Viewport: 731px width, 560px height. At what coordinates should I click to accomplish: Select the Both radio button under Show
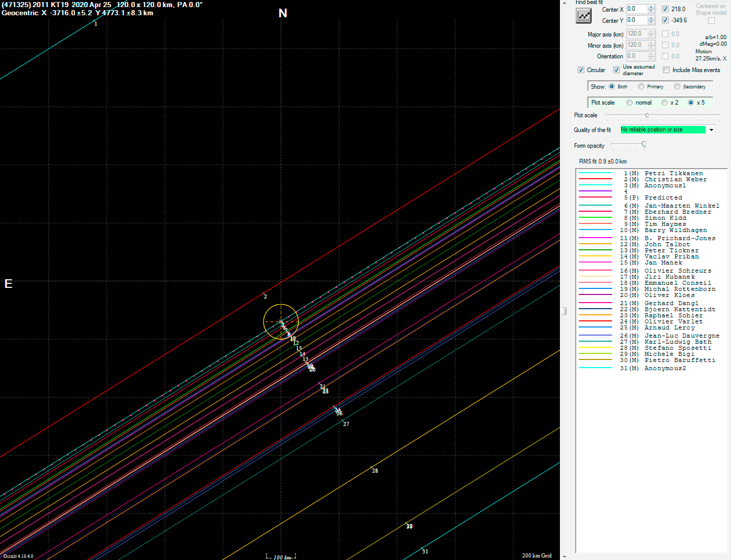(612, 86)
